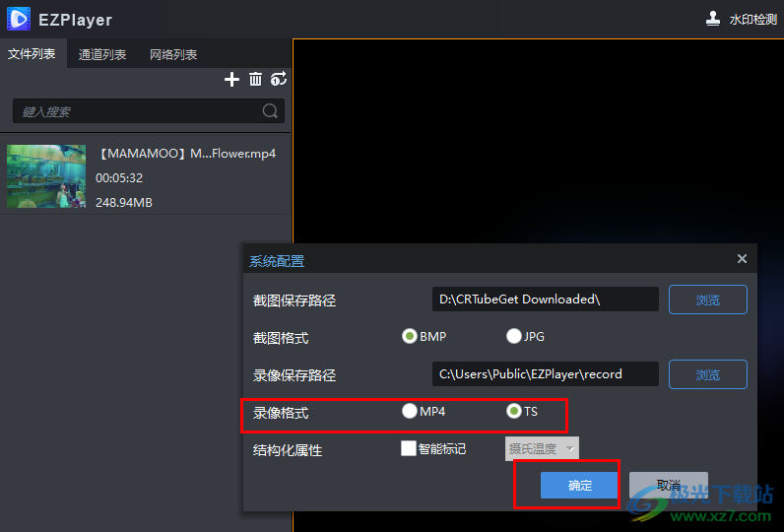784x532 pixels.
Task: Select BMP screenshot format
Action: click(410, 336)
